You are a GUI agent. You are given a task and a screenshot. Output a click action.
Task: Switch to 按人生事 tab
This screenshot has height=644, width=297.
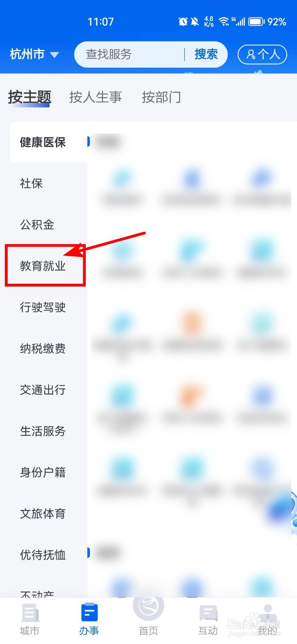95,97
